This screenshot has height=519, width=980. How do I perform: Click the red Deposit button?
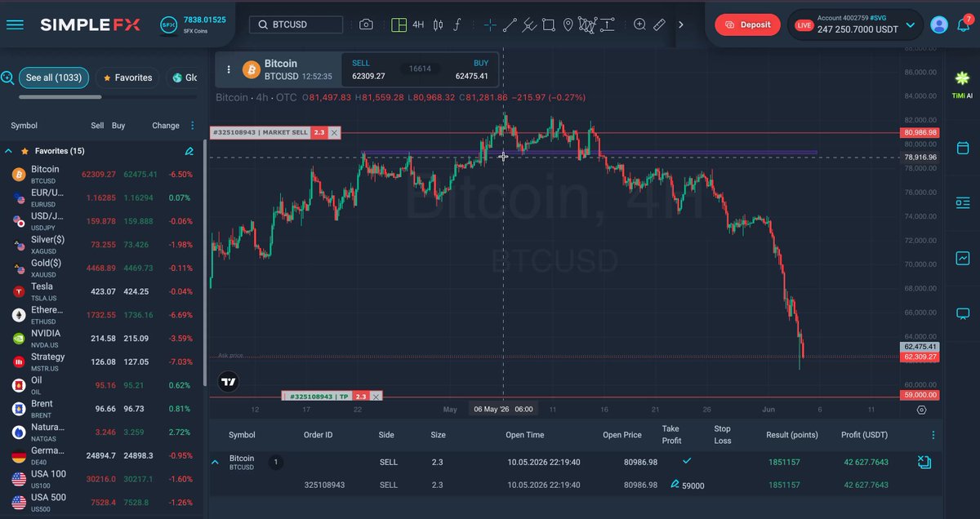747,24
